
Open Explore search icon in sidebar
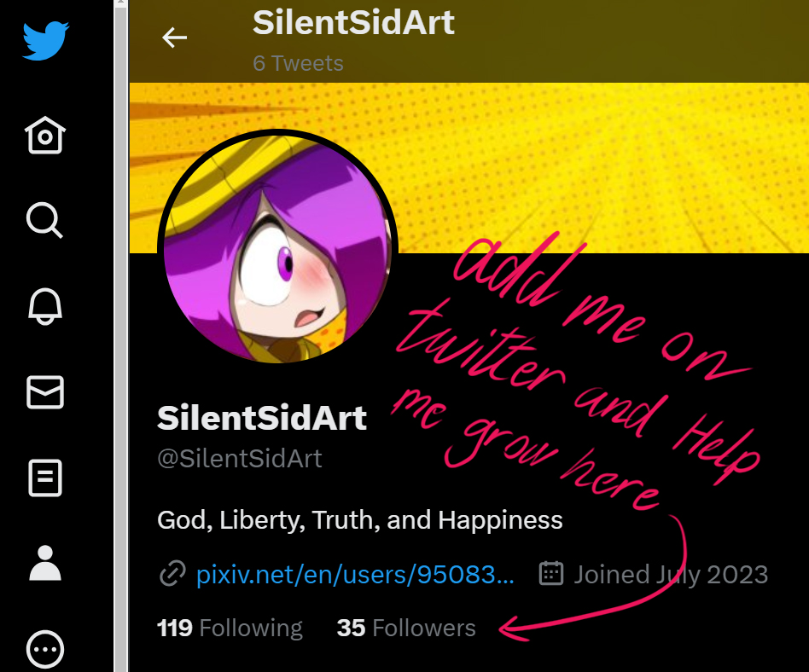click(x=45, y=220)
